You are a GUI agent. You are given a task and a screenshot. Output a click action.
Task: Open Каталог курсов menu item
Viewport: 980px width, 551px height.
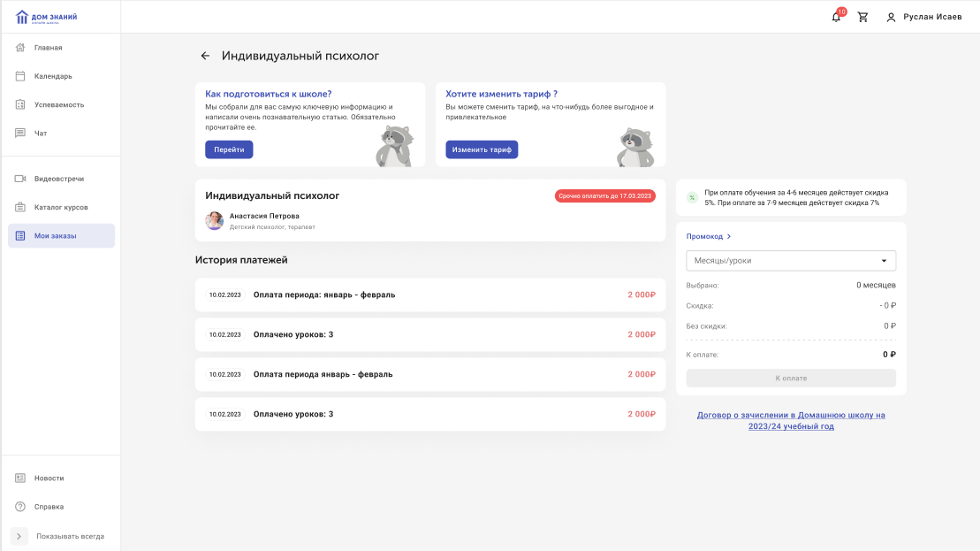click(61, 207)
